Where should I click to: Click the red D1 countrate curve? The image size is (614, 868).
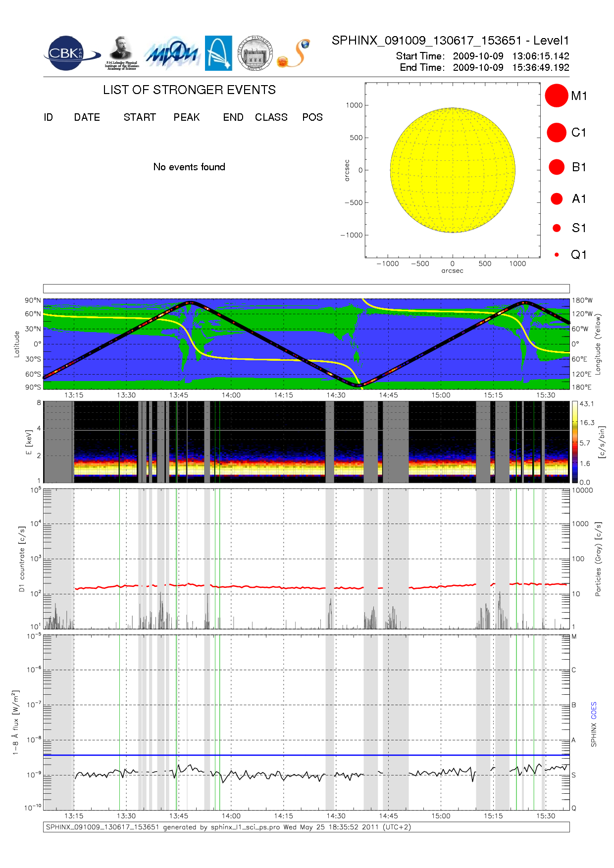point(321,586)
